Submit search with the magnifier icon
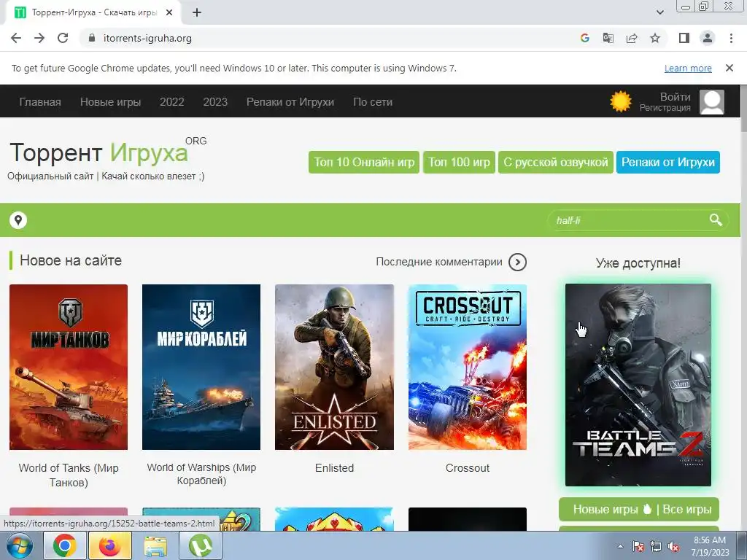747x560 pixels. [x=716, y=219]
